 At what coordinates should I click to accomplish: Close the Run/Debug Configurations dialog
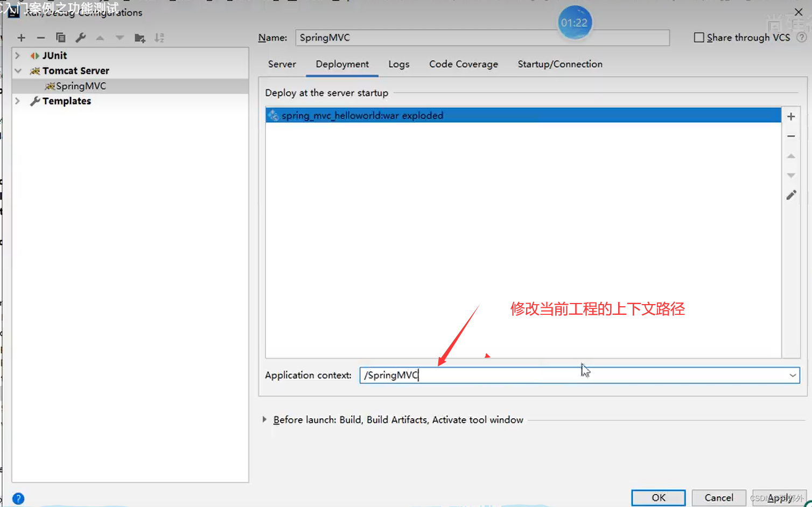(799, 12)
